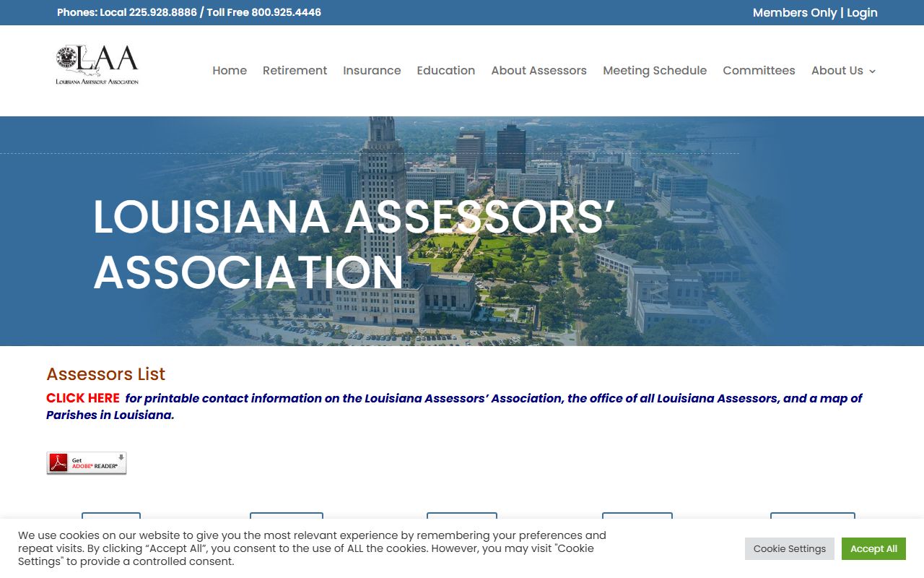
Task: Click the Louisiana Assessors' Association banner title
Action: click(x=354, y=244)
